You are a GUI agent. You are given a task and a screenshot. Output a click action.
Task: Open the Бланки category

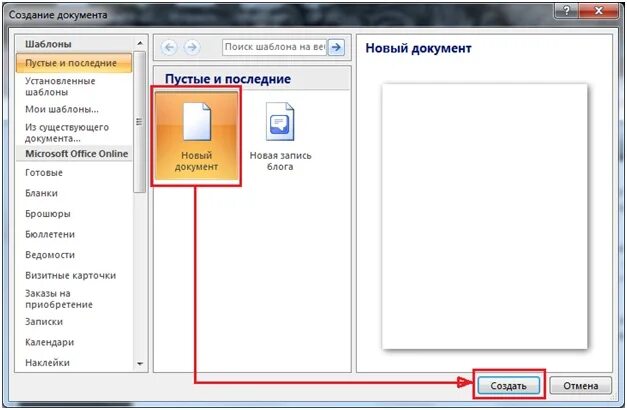pyautogui.click(x=74, y=193)
